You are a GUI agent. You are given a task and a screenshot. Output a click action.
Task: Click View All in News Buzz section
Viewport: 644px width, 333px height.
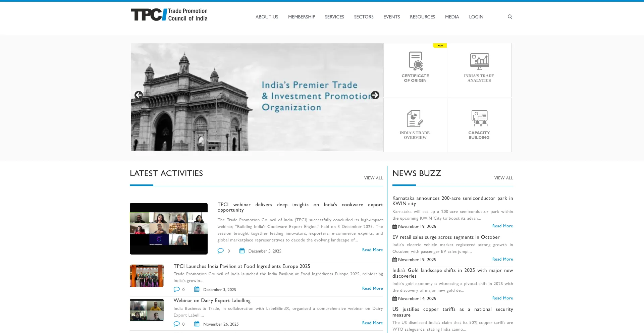(503, 178)
